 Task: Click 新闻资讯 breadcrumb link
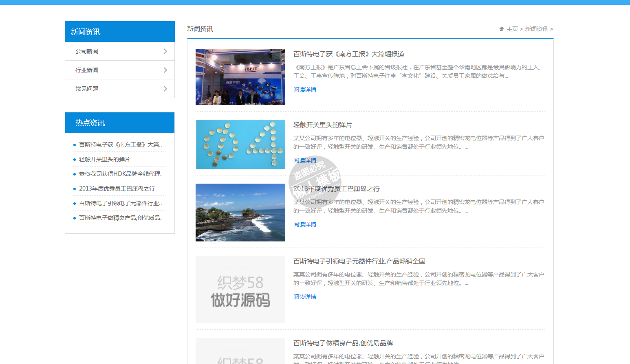[536, 29]
